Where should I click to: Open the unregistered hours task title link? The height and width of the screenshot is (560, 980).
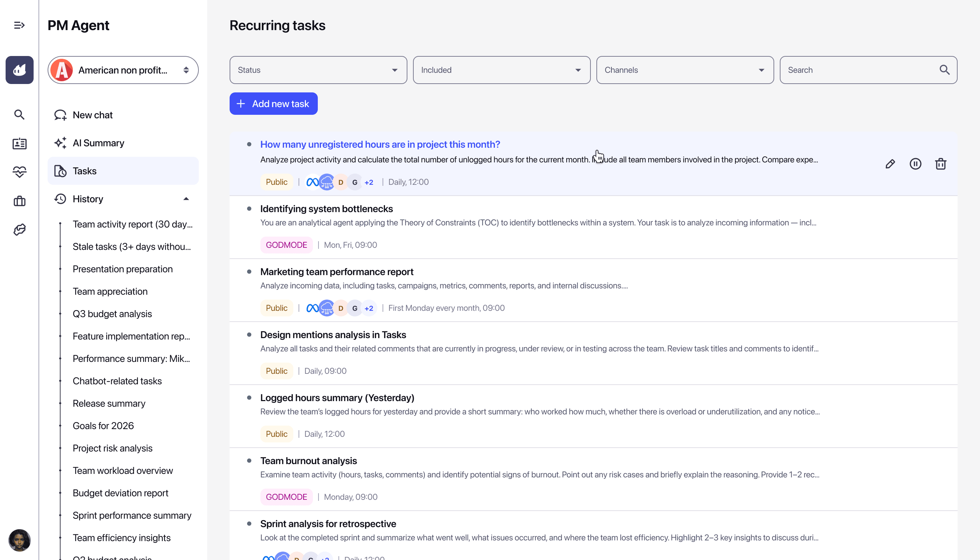(x=380, y=144)
